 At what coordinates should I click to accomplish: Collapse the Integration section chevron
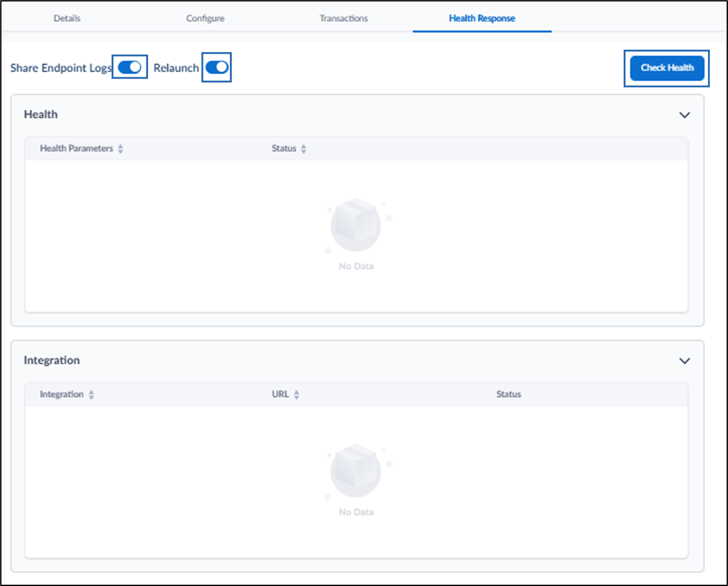tap(684, 360)
